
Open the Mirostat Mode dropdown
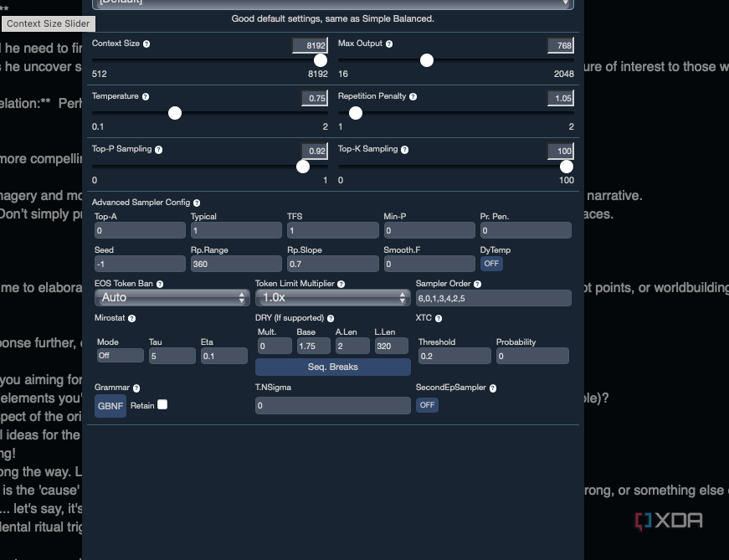(x=121, y=356)
